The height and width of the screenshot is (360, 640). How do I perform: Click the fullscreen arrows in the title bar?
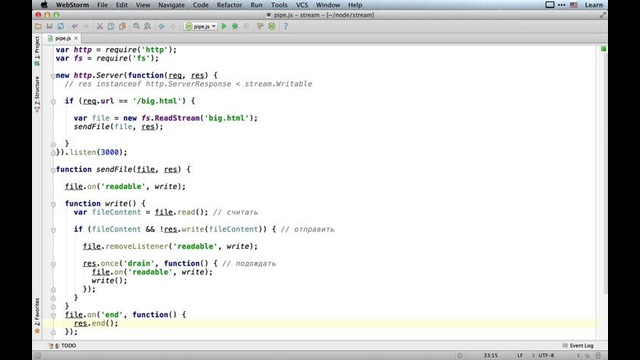pos(602,15)
